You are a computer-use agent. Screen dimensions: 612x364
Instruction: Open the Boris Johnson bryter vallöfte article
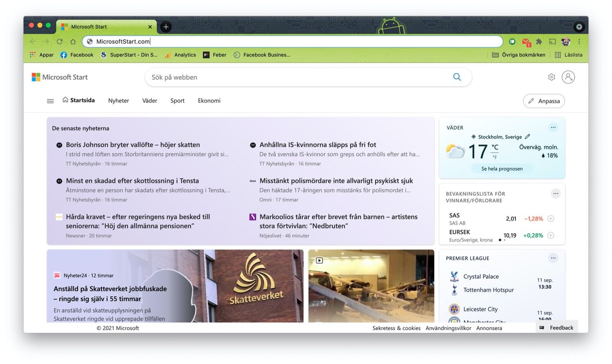133,145
